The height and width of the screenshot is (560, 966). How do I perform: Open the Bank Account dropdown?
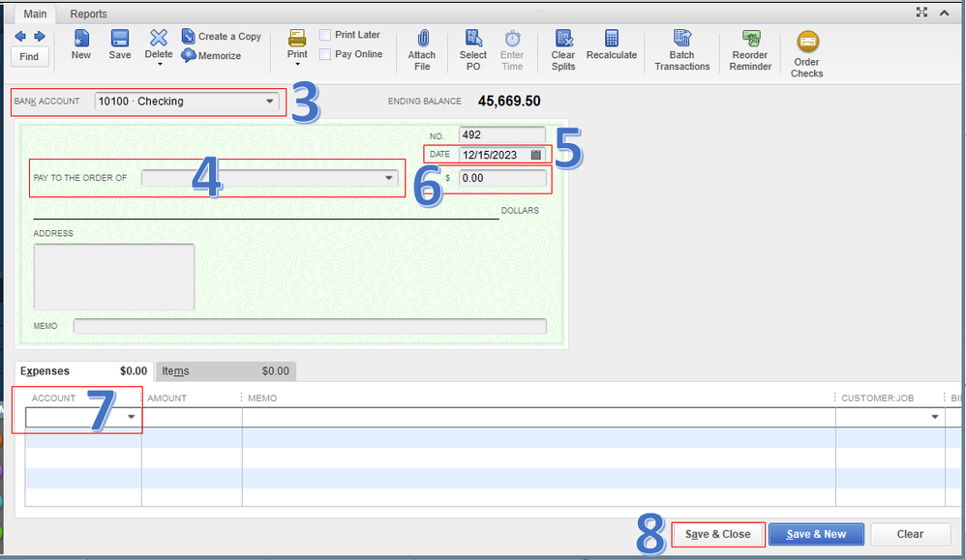tap(269, 101)
